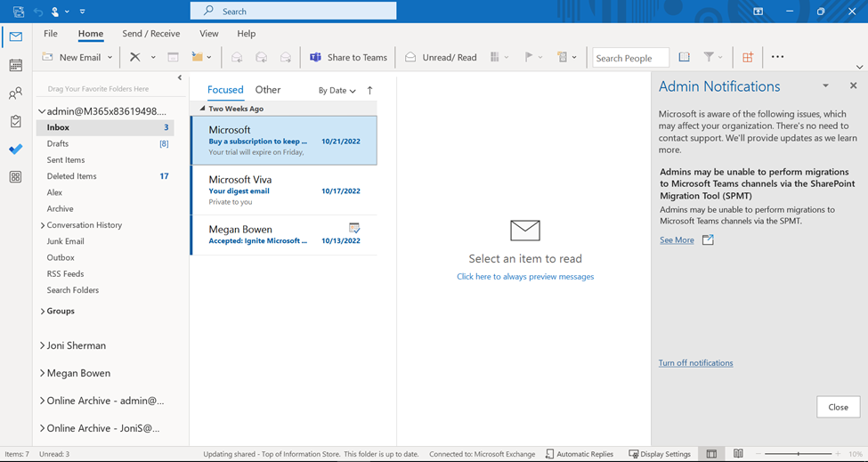The width and height of the screenshot is (868, 462).
Task: Switch to Reading view in status bar
Action: pos(738,454)
